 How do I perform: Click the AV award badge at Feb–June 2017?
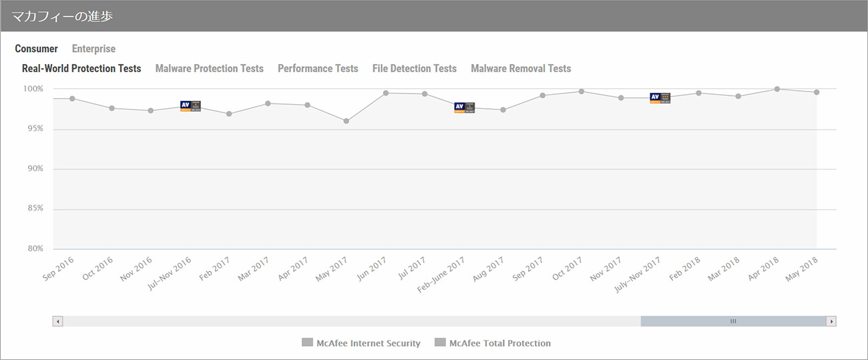[x=464, y=108]
